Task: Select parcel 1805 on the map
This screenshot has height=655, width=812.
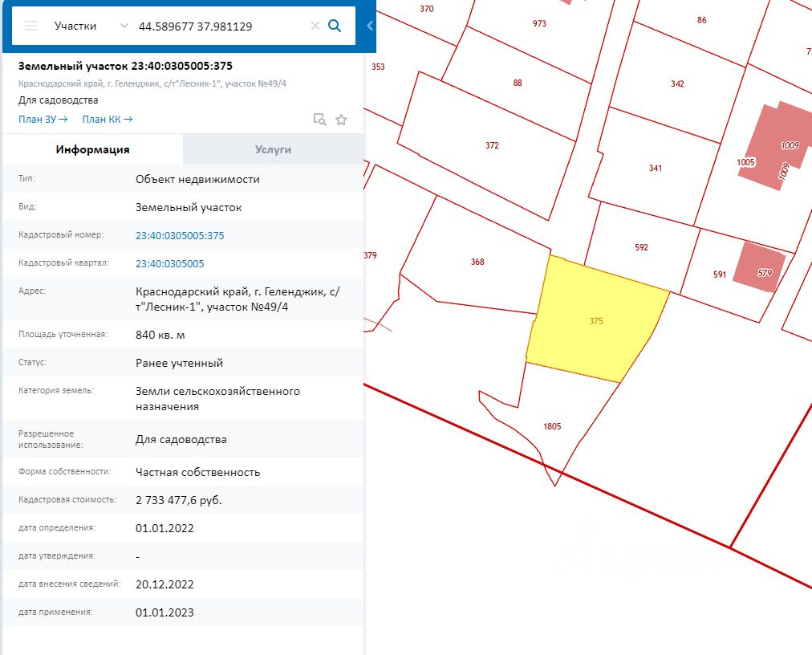Action: click(x=552, y=426)
